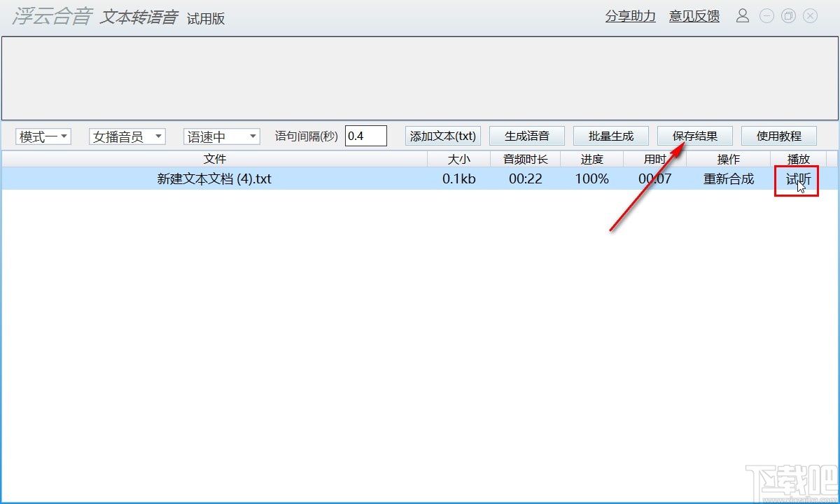Open the 模式一 mode dropdown

(43, 136)
